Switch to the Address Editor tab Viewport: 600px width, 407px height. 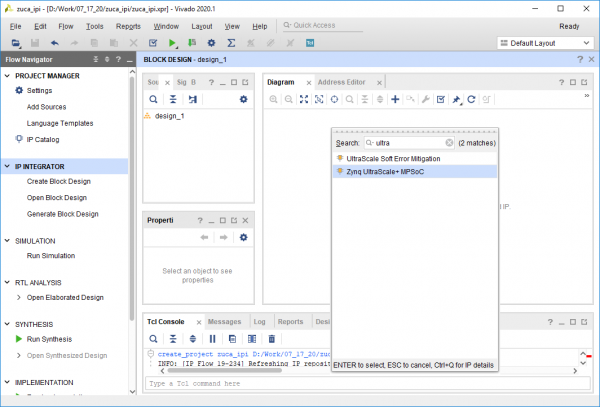coord(341,81)
